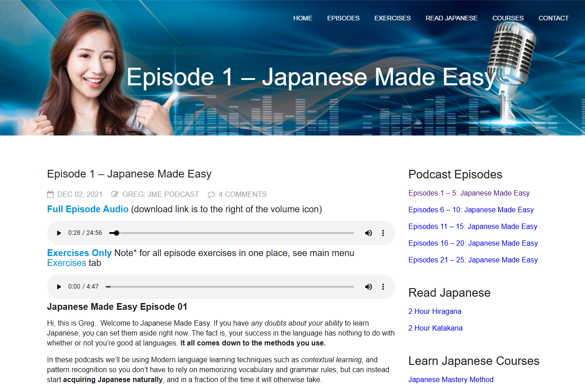Open the COURSES menu item
585x392 pixels.
[508, 18]
